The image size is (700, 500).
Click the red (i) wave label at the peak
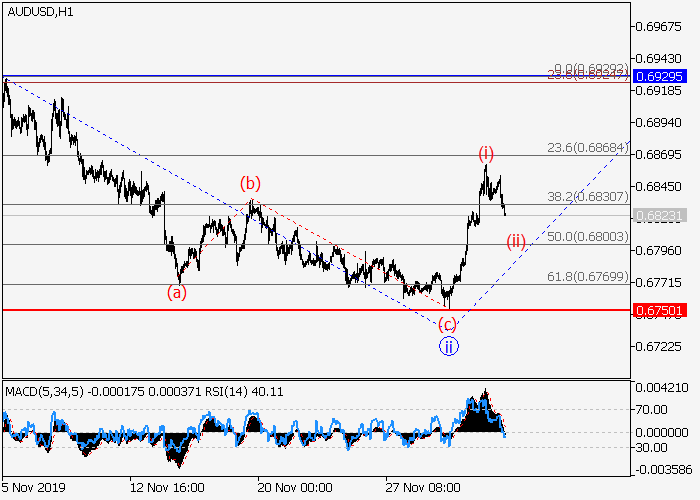pos(486,153)
